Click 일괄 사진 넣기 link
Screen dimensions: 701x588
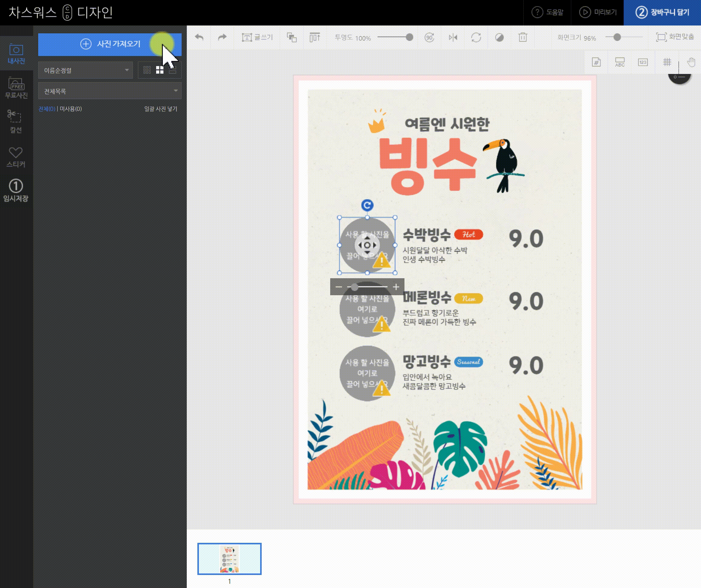click(x=161, y=109)
